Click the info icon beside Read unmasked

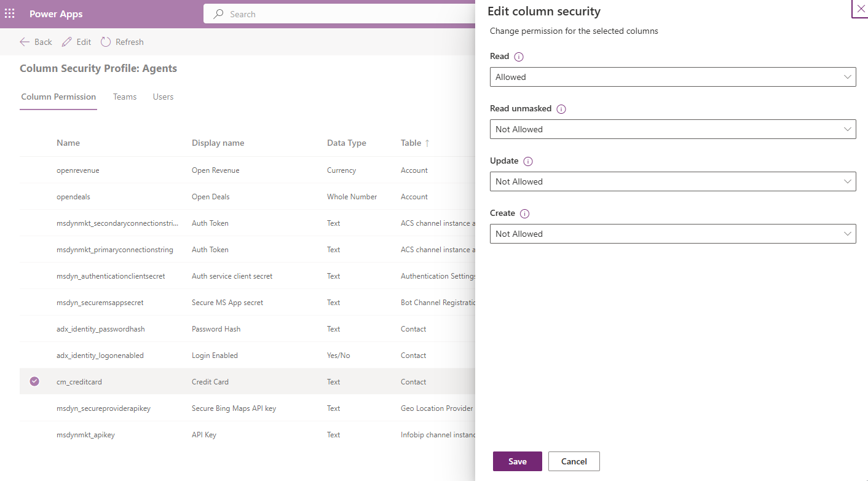561,109
